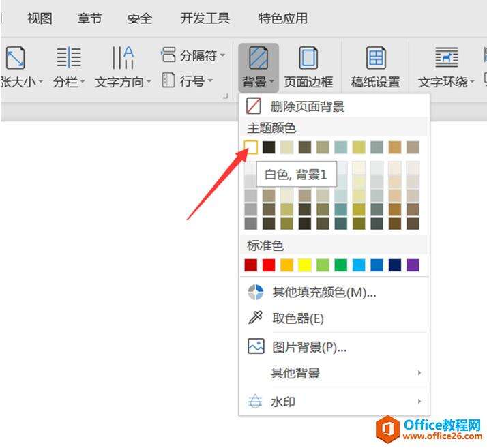The height and width of the screenshot is (448, 487).
Task: Open the 分隔符 dropdown arrow
Action: (222, 55)
